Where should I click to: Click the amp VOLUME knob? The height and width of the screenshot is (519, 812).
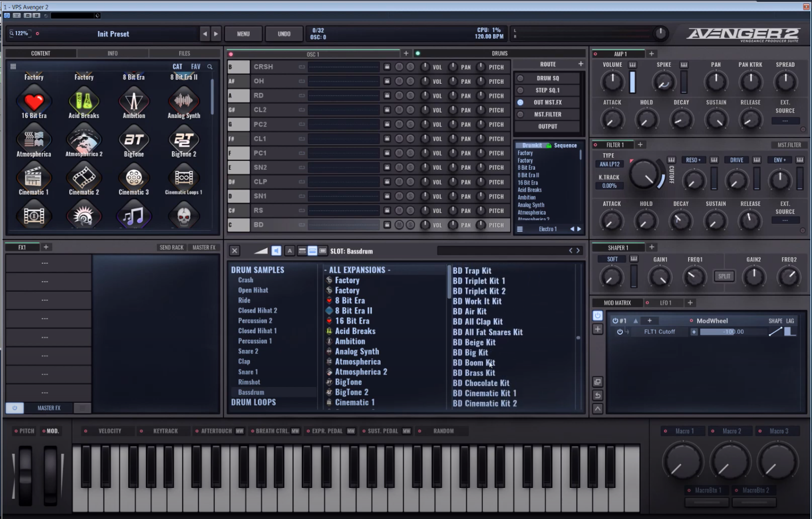612,82
